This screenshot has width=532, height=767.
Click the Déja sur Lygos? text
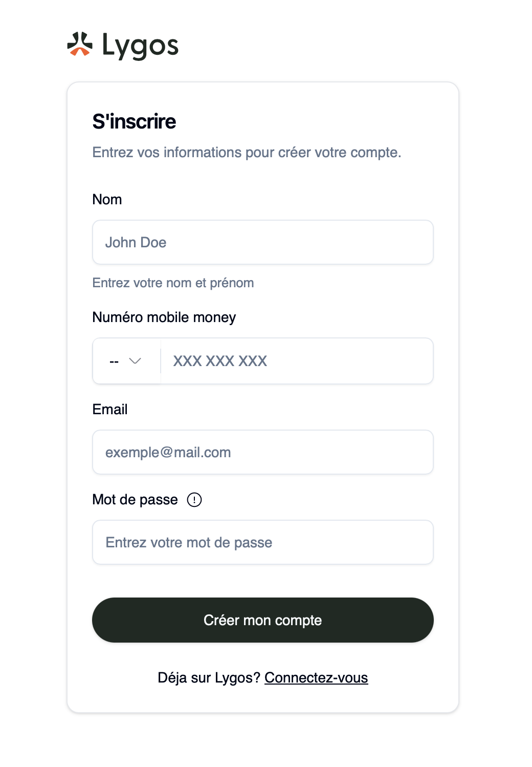pos(209,678)
